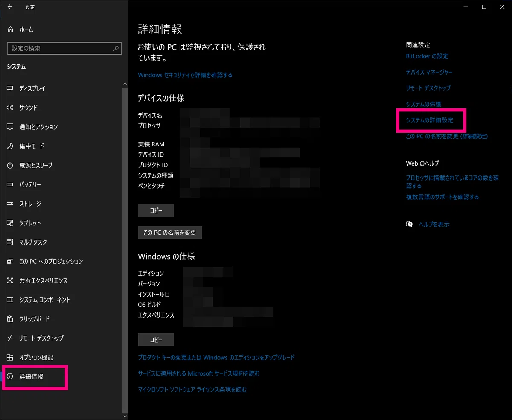Click the サウンド speaker icon
The image size is (512, 420).
11,108
